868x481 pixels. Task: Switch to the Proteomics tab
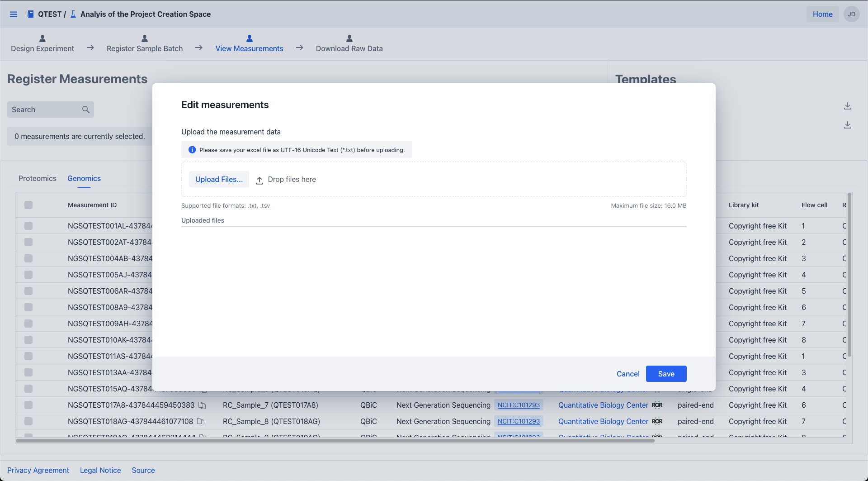tap(38, 178)
